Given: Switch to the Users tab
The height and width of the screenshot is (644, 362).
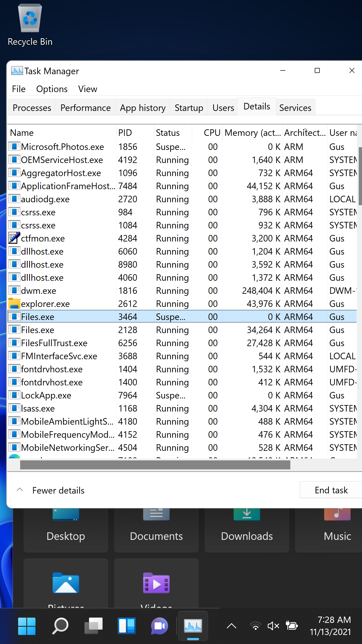Looking at the screenshot, I should 223,108.
